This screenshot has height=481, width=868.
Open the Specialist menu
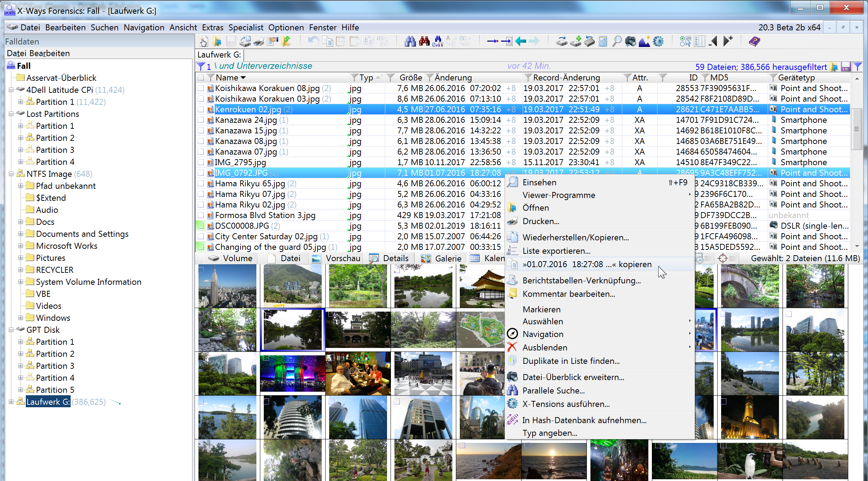(x=245, y=28)
